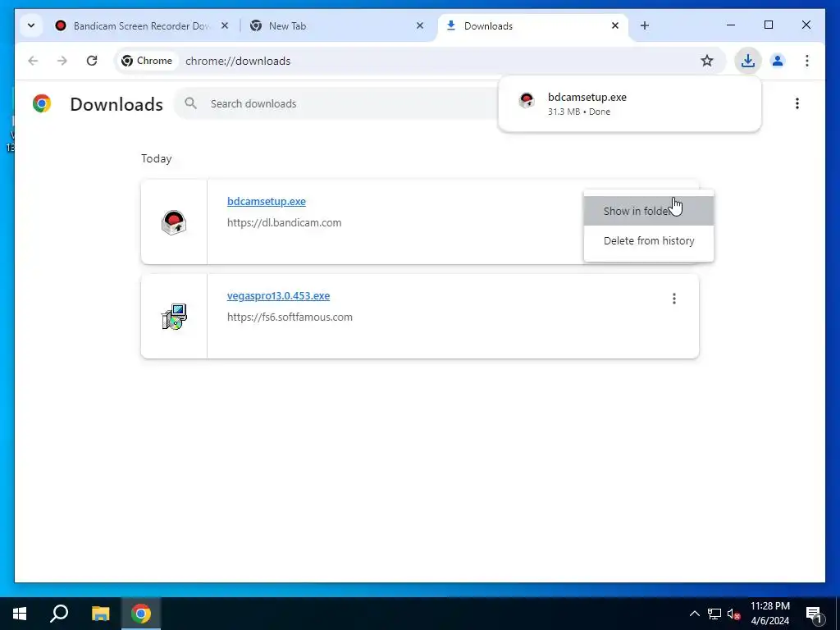Click the https://dl.bandicam.com source URL
Viewport: 840px width, 630px height.
(284, 223)
